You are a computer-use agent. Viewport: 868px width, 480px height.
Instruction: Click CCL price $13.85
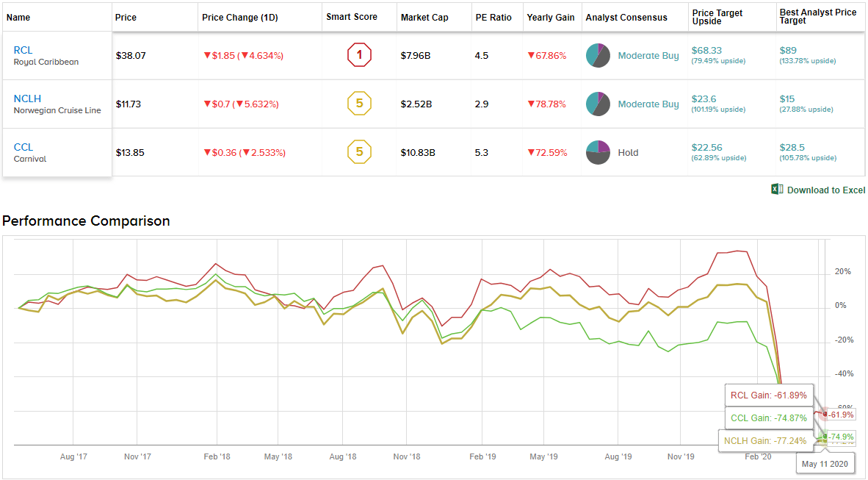(x=130, y=152)
